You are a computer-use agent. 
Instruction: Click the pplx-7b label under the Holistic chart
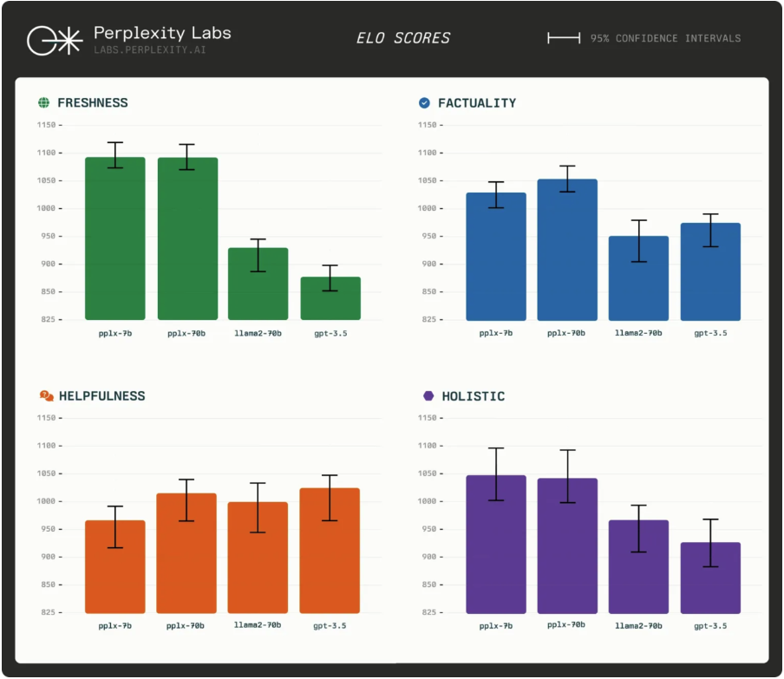pyautogui.click(x=496, y=626)
